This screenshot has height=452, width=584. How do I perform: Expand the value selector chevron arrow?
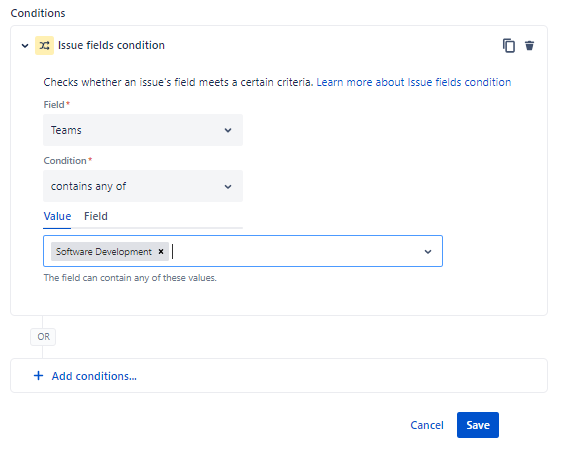(428, 252)
